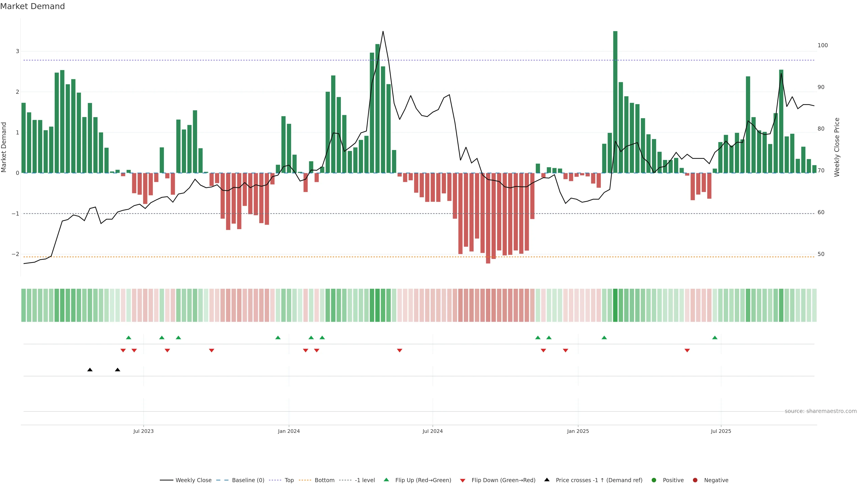The width and height of the screenshot is (868, 488).
Task: Click red Negative legend dot
Action: (695, 480)
